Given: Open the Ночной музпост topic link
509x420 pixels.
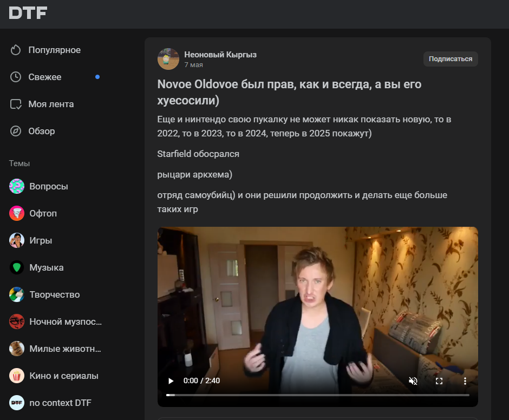Looking at the screenshot, I should coord(66,321).
